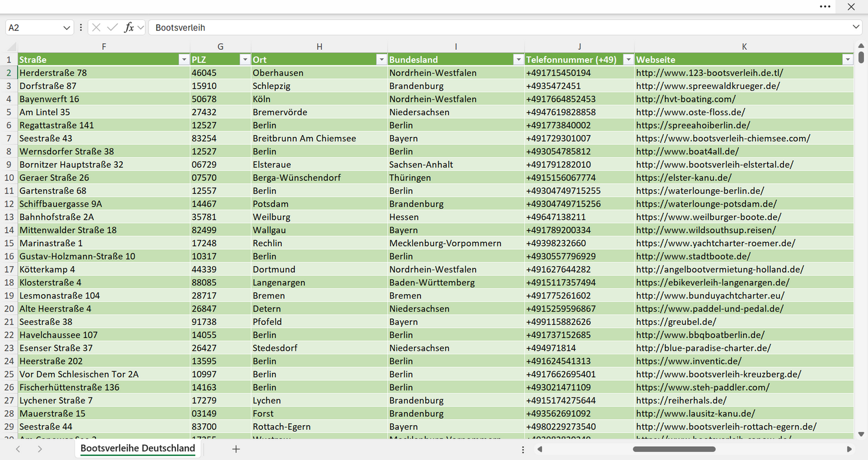Select column J header
This screenshot has height=460, width=868.
[580, 47]
